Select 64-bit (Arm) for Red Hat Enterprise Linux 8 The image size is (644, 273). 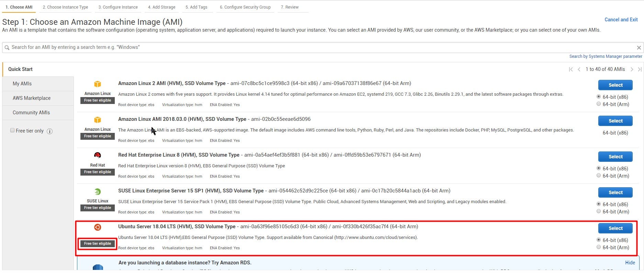599,176
